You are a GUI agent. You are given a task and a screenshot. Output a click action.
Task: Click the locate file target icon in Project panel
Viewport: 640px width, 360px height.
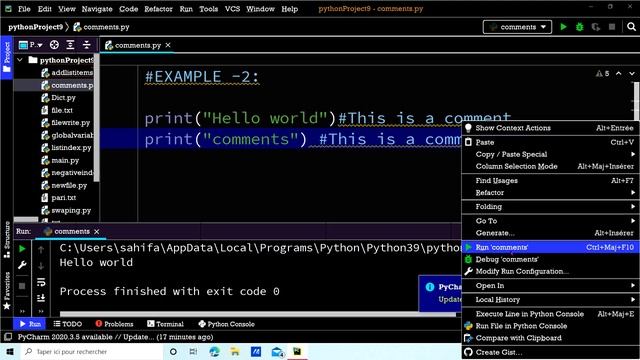coord(54,45)
